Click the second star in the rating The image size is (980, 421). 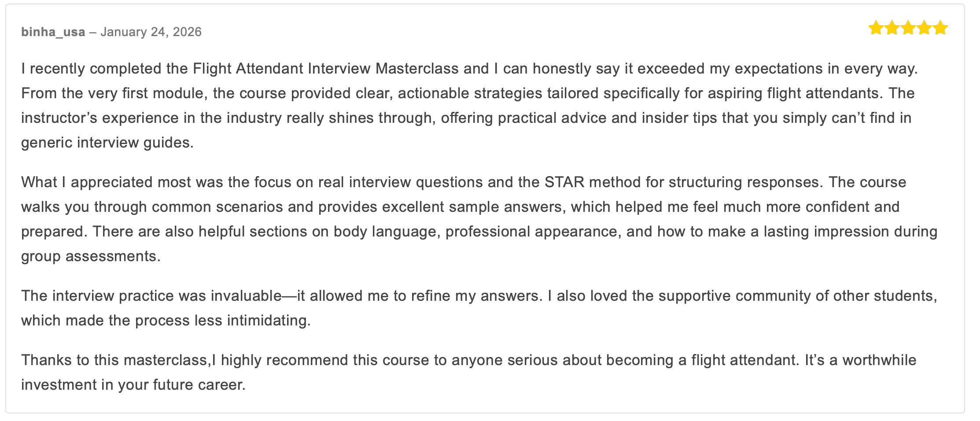tap(892, 28)
